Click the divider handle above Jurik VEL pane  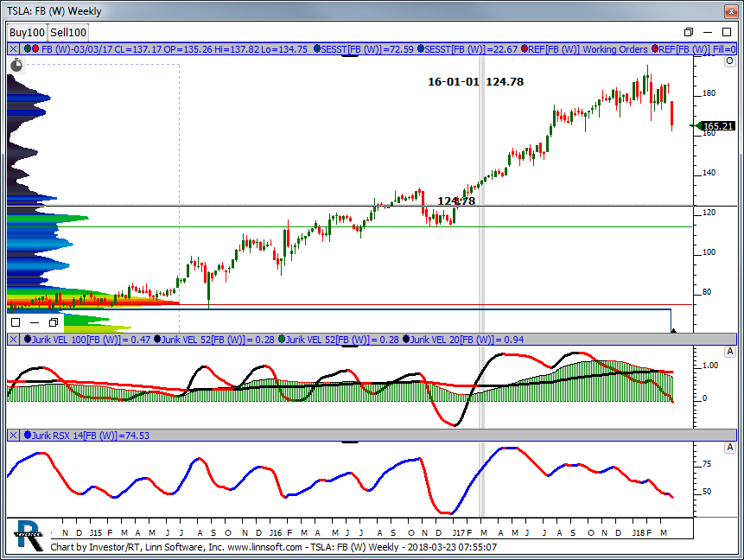[350, 347]
